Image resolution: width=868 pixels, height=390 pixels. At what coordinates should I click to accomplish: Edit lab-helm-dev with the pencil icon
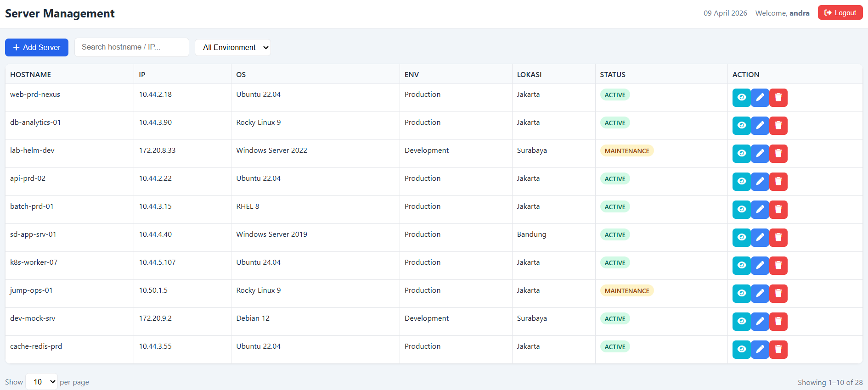click(760, 154)
